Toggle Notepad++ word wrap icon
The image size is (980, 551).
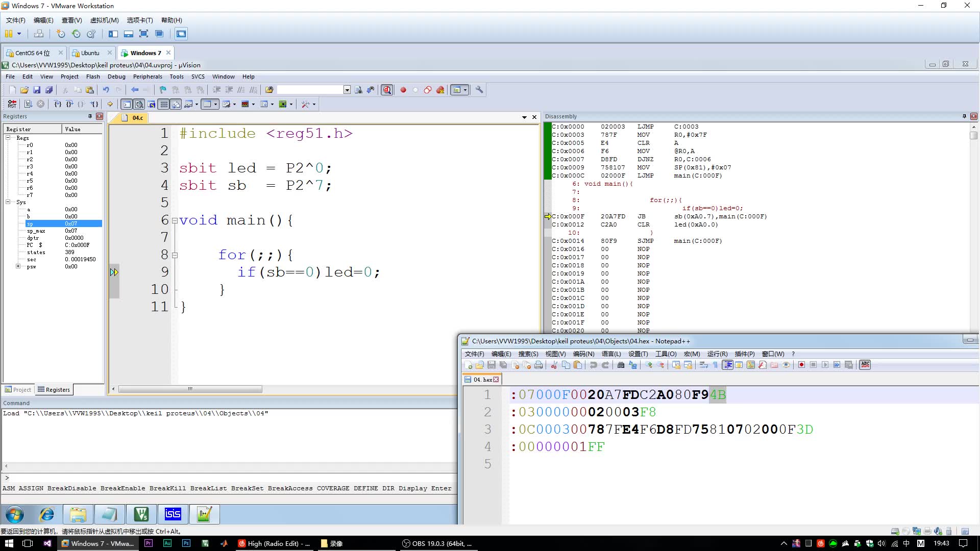[704, 365]
